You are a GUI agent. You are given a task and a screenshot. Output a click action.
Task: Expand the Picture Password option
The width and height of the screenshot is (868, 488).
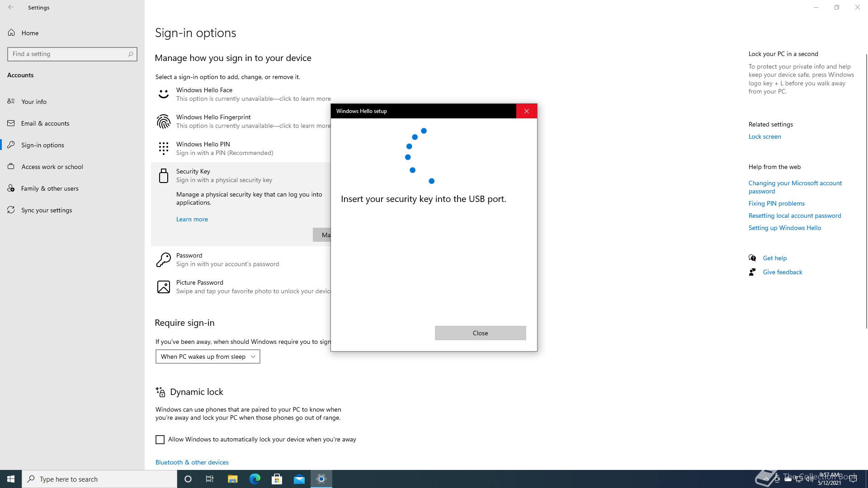tap(241, 287)
